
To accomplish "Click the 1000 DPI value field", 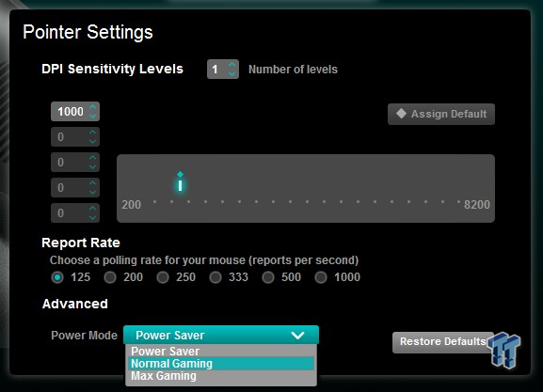I will (x=75, y=112).
